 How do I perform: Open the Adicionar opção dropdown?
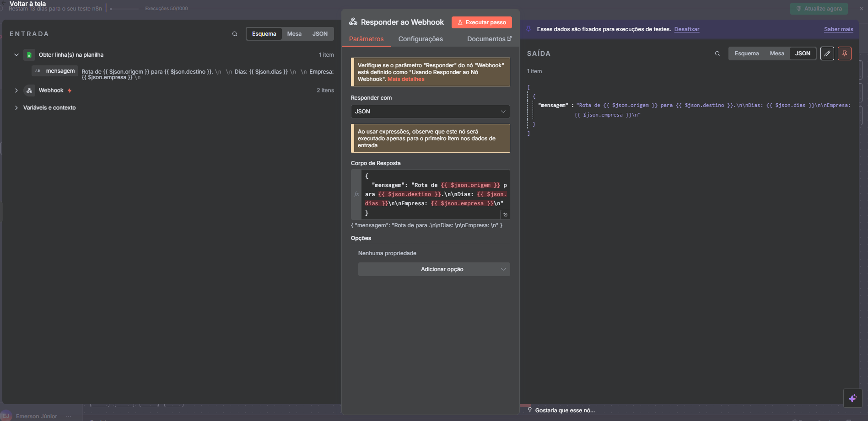point(434,269)
